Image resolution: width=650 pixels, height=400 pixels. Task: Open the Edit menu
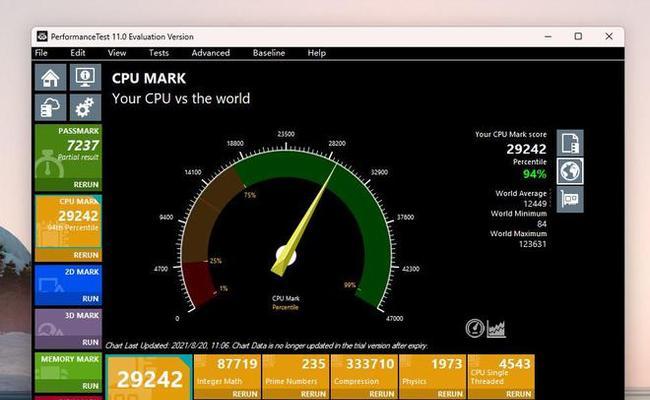(x=78, y=53)
